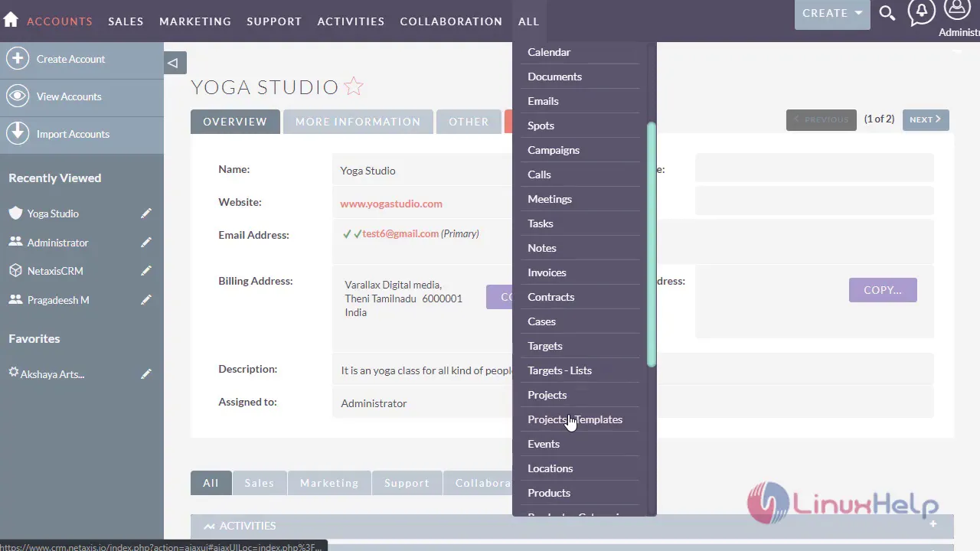Select the All subpanel filter tab
Image resolution: width=980 pixels, height=551 pixels.
(211, 483)
